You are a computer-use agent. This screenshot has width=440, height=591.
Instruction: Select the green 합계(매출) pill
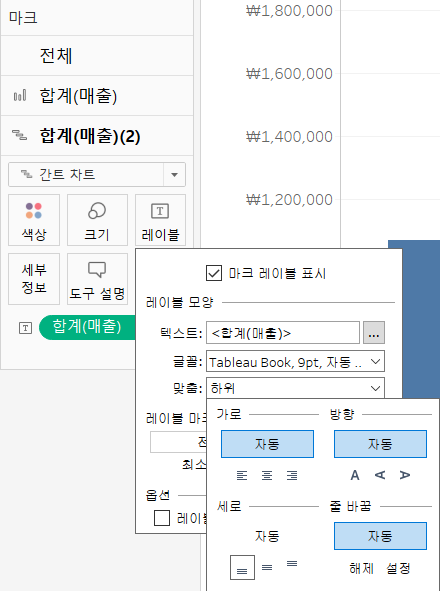(x=87, y=327)
